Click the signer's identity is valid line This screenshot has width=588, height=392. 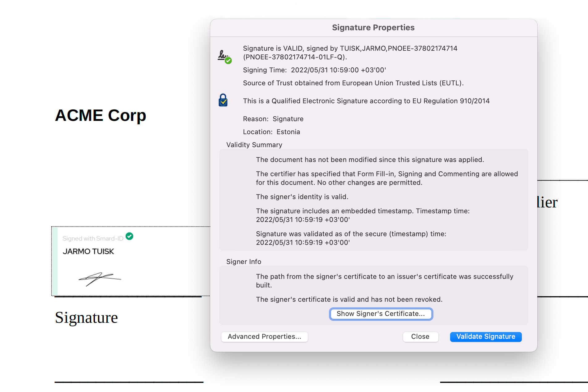pyautogui.click(x=302, y=197)
